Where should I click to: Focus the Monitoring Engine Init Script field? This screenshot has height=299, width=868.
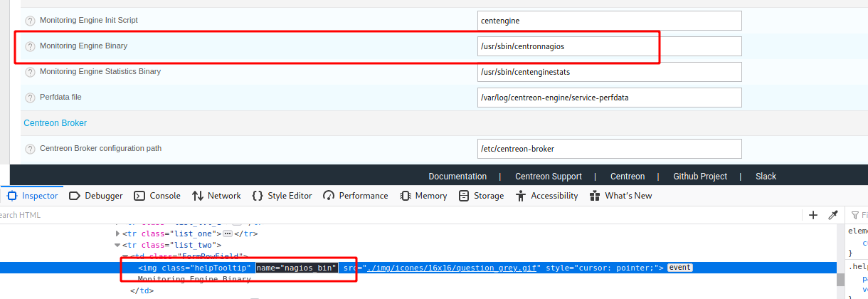coord(610,21)
